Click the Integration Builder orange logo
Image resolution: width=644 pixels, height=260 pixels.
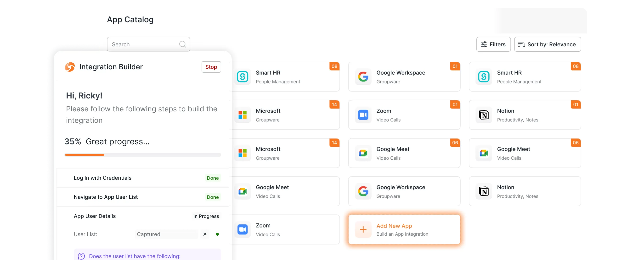pos(70,67)
